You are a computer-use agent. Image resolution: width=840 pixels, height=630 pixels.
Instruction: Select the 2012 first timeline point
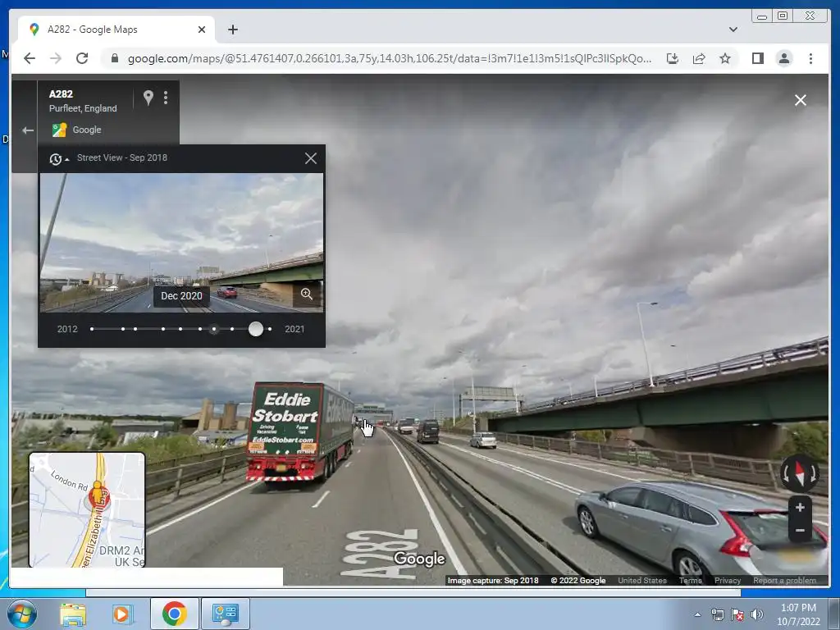(92, 329)
